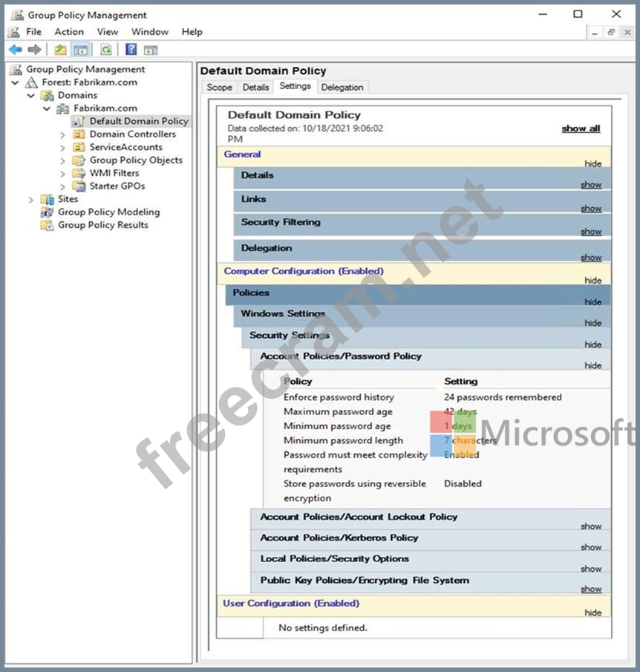Open Help via the question mark icon
Image resolution: width=640 pixels, height=672 pixels.
point(131,50)
